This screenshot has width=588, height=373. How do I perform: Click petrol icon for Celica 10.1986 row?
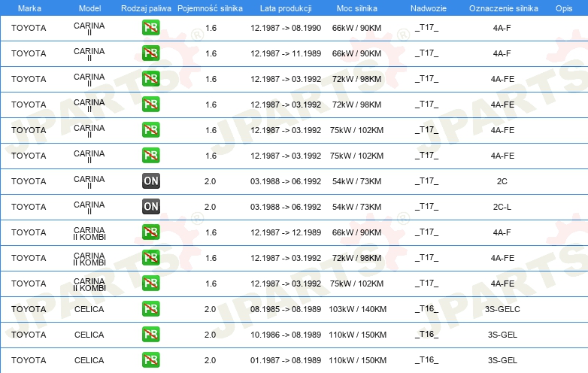point(150,334)
